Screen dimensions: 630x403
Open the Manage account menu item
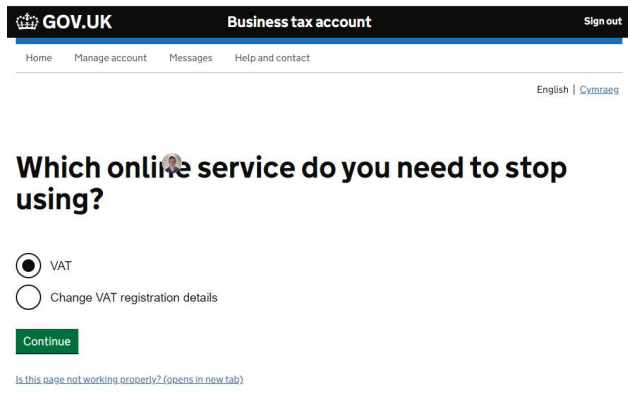[110, 58]
